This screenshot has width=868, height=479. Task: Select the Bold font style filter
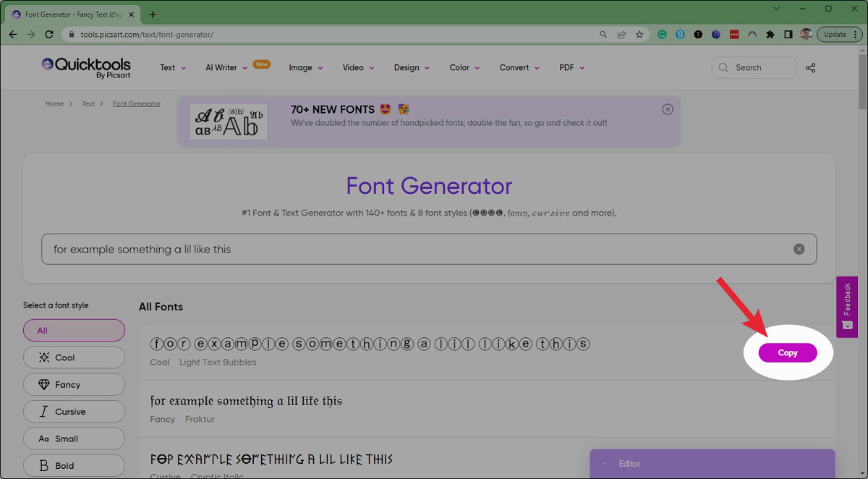(74, 465)
